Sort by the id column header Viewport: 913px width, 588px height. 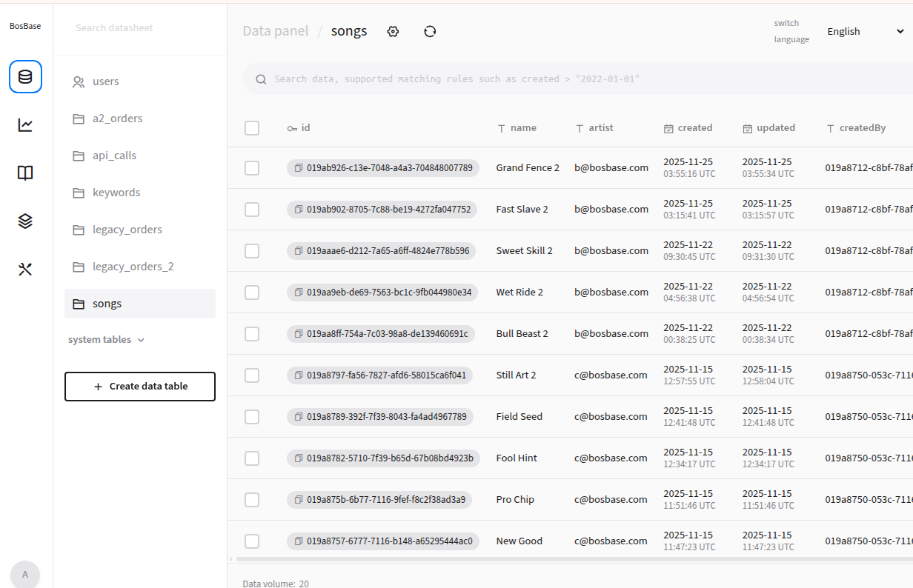pos(299,128)
